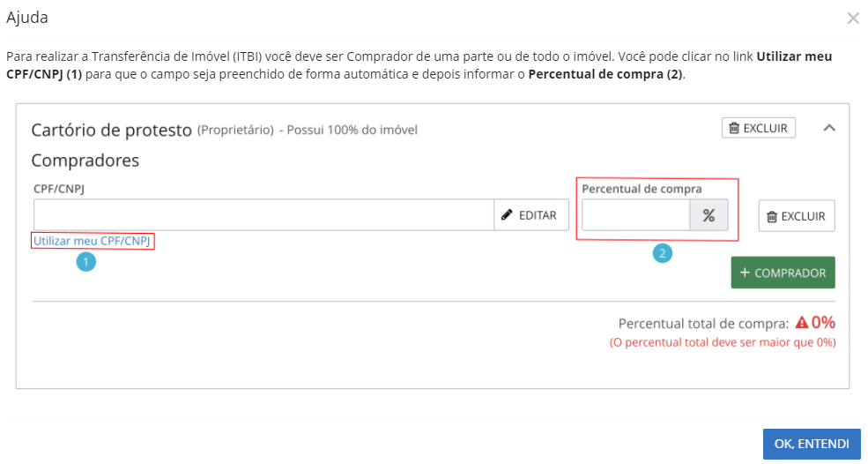Focus the Percentual de compra input field
The width and height of the screenshot is (868, 464).
coord(635,215)
